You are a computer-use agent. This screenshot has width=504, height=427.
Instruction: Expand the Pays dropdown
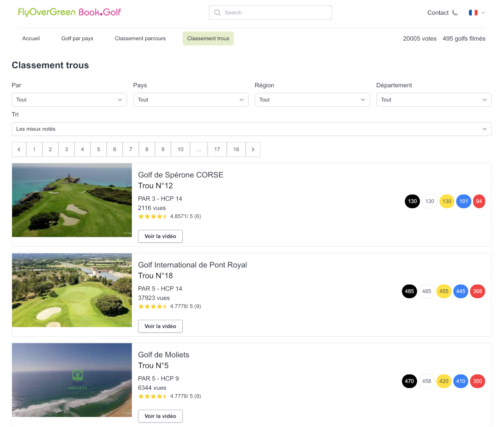pos(191,100)
